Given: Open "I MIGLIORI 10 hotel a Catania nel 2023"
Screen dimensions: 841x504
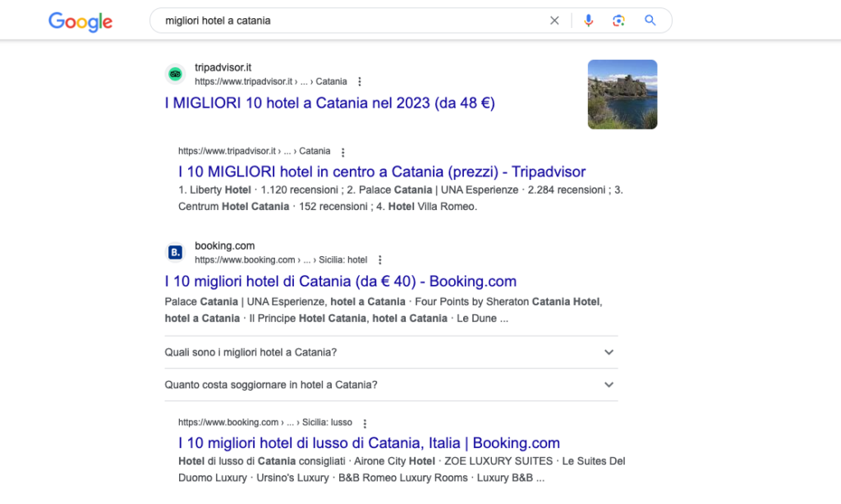Looking at the screenshot, I should coord(330,103).
